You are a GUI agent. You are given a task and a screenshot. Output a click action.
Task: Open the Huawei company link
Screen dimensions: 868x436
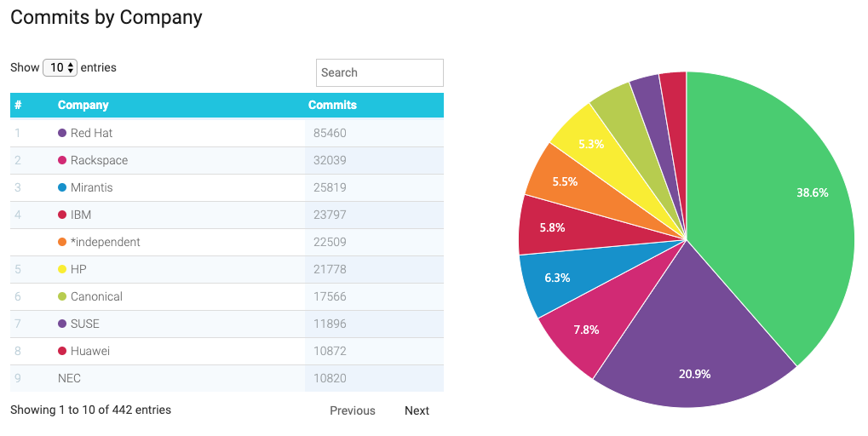(90, 351)
